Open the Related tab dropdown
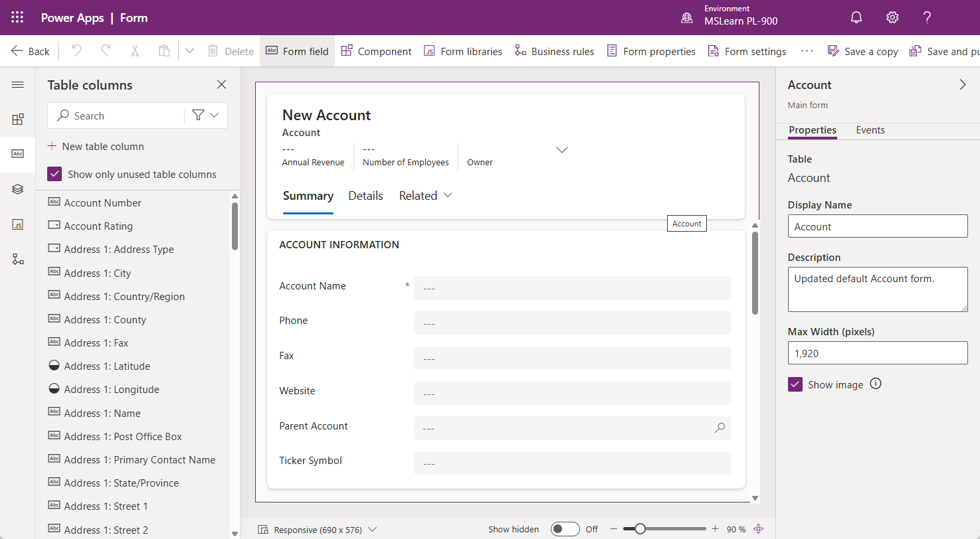Screen dimensions: 980x539 click(425, 196)
